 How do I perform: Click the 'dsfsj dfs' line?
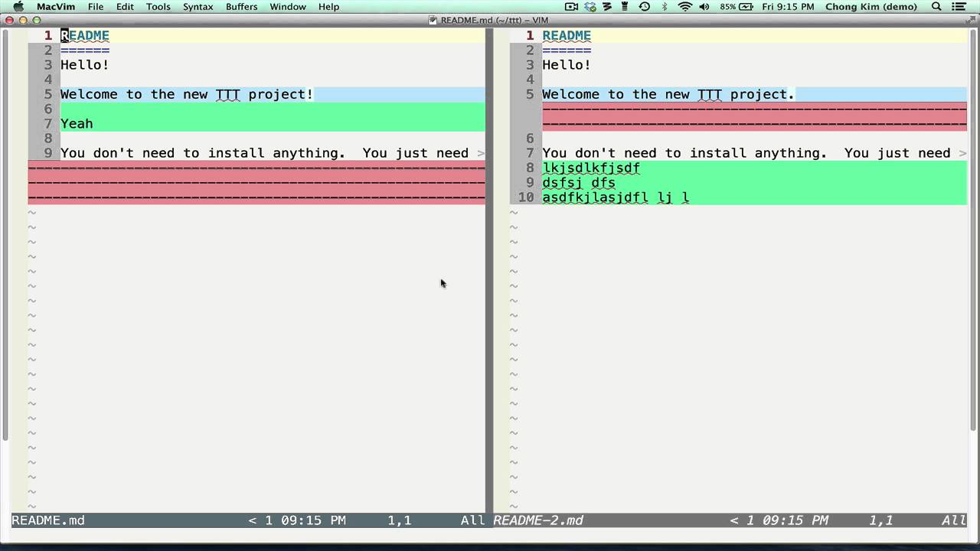(x=579, y=183)
